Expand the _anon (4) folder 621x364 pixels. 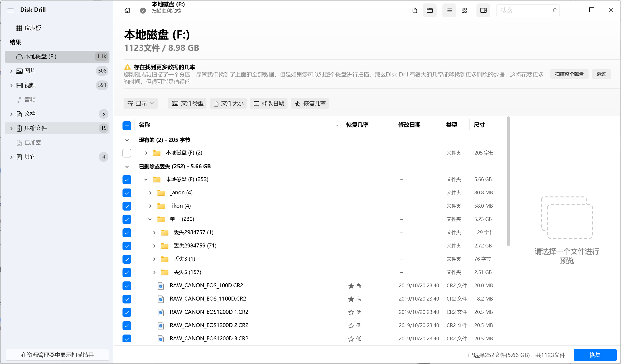(150, 193)
